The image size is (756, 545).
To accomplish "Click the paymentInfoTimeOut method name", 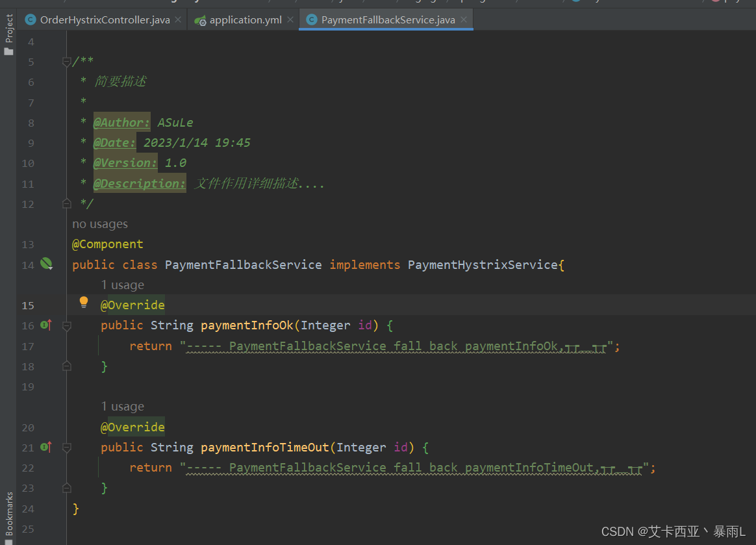I will point(265,448).
